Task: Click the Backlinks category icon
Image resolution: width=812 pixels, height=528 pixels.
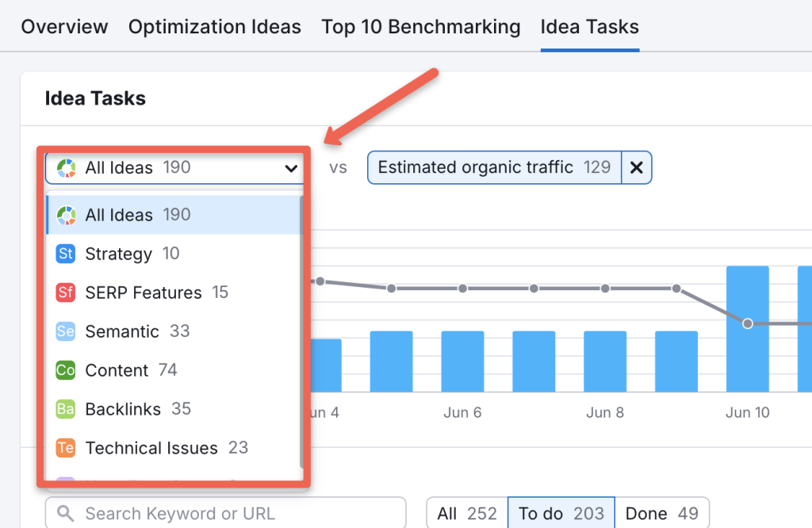Action: click(x=67, y=409)
